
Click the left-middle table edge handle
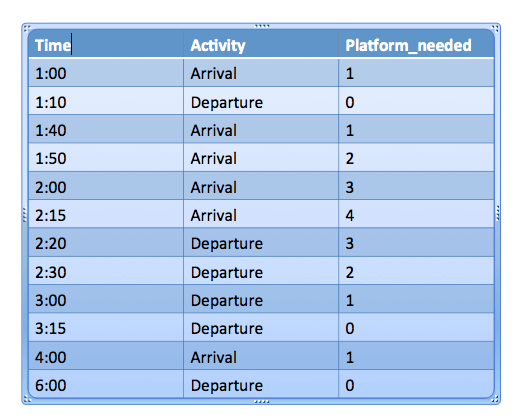pos(24,214)
